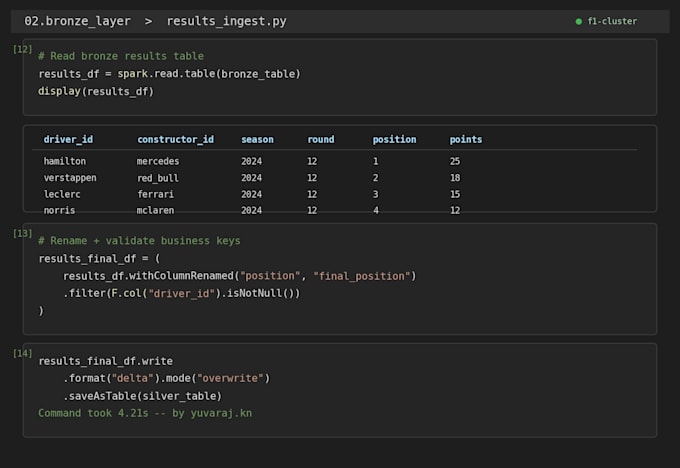Select the points value 25
Image resolution: width=680 pixels, height=468 pixels.
tap(455, 161)
